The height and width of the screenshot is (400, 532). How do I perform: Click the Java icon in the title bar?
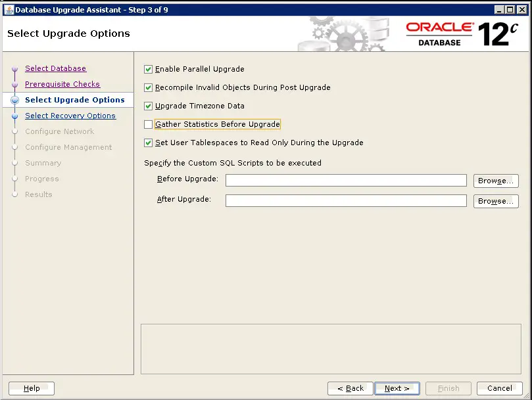tap(9, 10)
